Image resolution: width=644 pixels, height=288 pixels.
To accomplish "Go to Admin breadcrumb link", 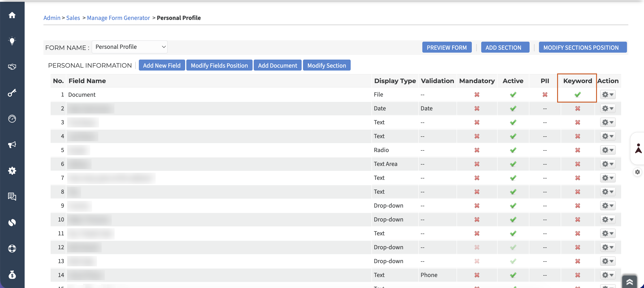I will tap(52, 18).
